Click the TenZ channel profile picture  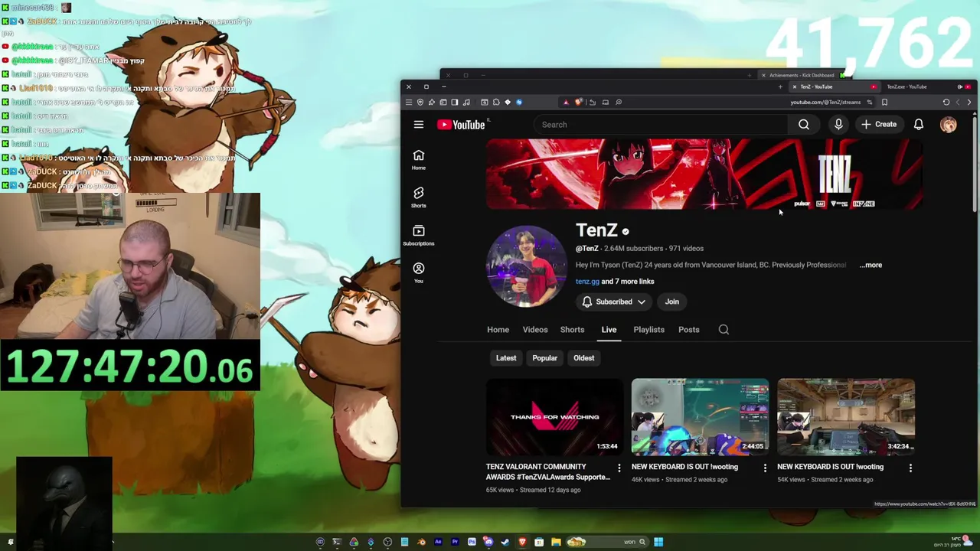pyautogui.click(x=526, y=266)
